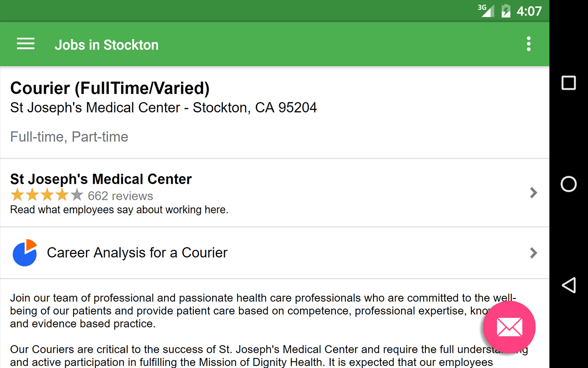
Task: Open the hamburger navigation menu
Action: click(x=26, y=44)
